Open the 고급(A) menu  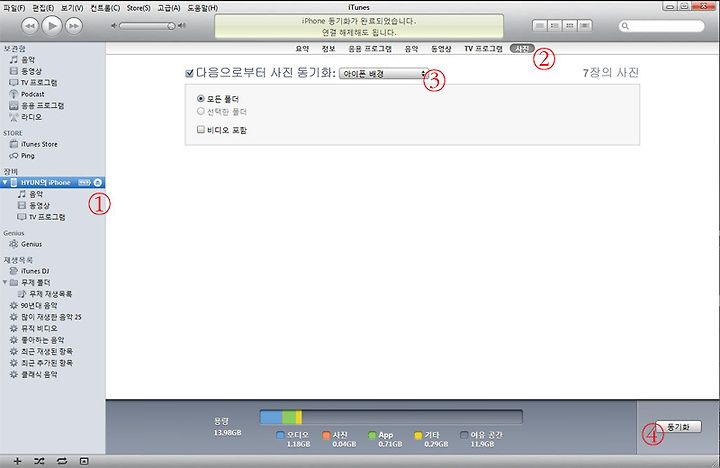coord(169,8)
